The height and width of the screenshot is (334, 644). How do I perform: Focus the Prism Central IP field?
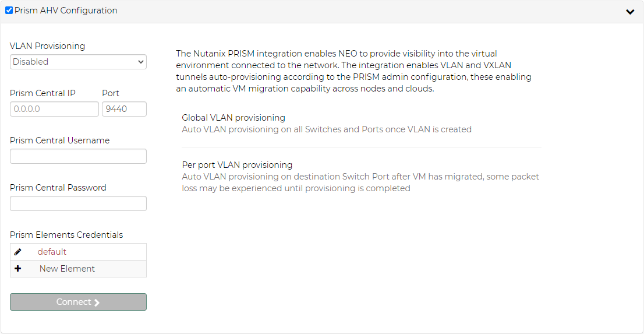(54, 109)
